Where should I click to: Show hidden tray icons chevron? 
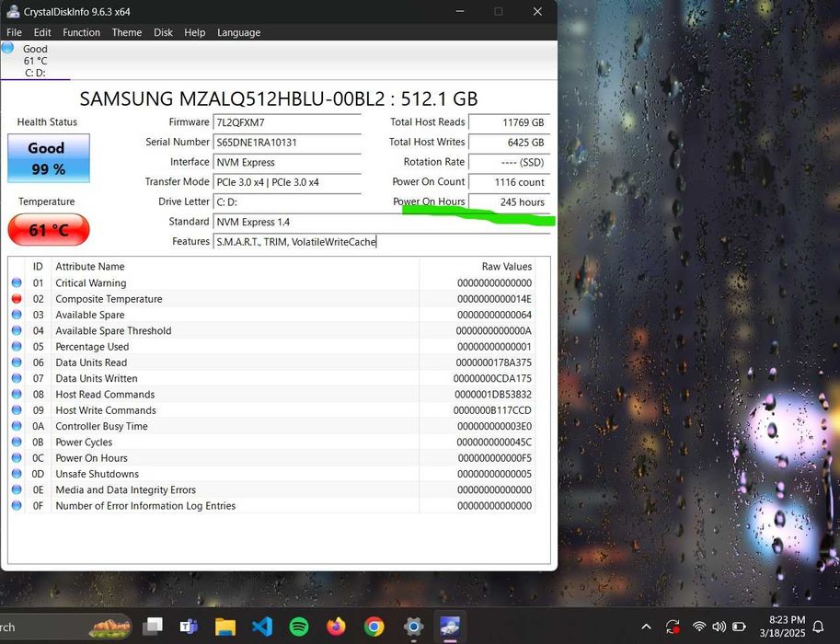point(647,627)
